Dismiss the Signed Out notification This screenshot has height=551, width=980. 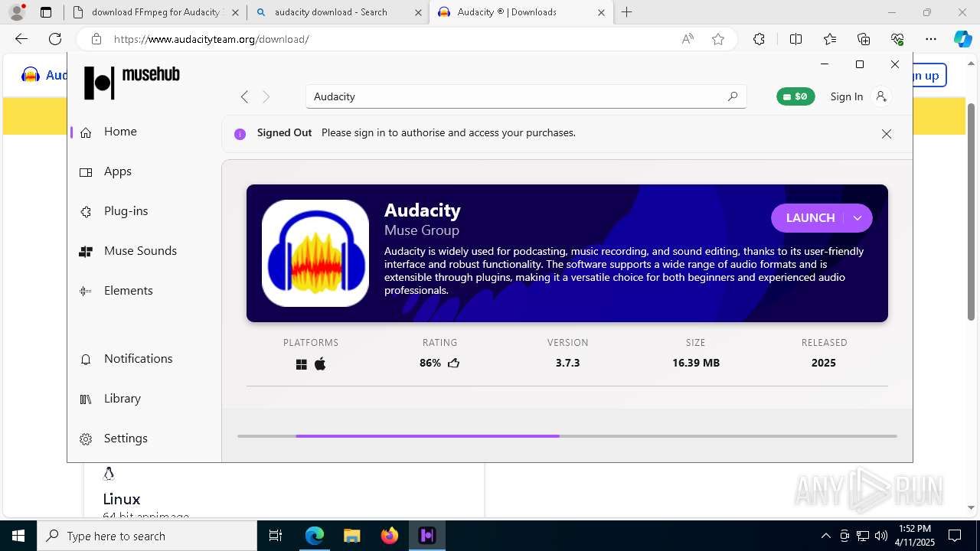click(x=887, y=134)
